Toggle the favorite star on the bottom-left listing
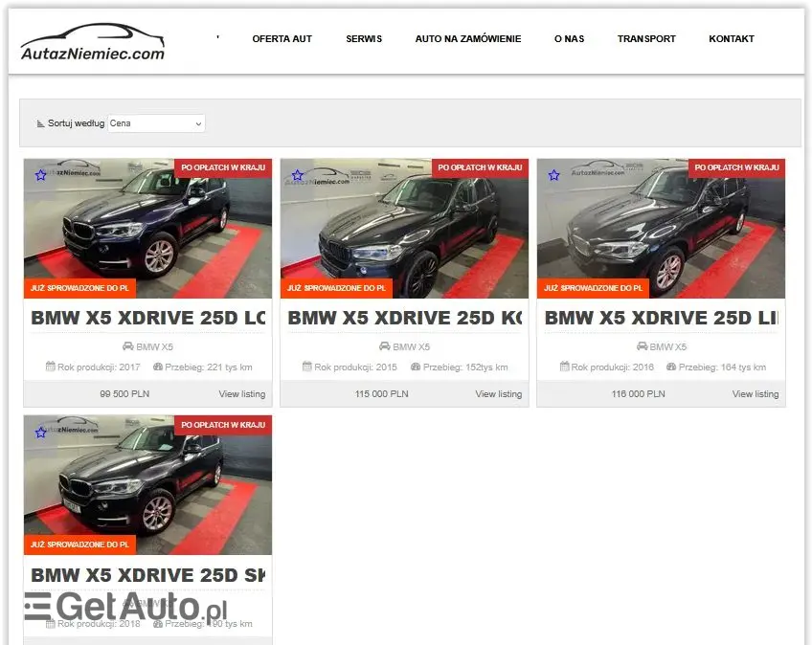 pos(40,432)
